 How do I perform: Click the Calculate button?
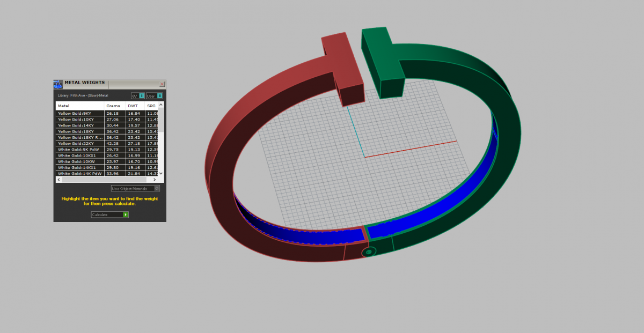pyautogui.click(x=110, y=214)
